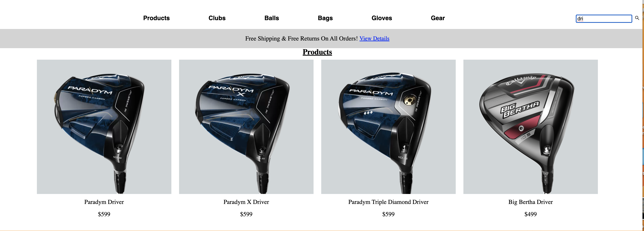Image resolution: width=644 pixels, height=231 pixels.
Task: Click the Paradym Driver price label
Action: 104,214
